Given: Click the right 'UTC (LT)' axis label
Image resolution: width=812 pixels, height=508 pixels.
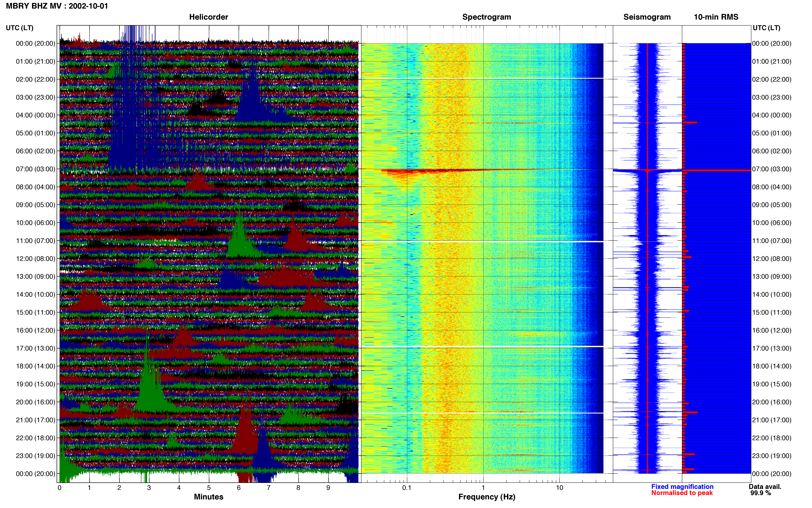Looking at the screenshot, I should tap(766, 28).
